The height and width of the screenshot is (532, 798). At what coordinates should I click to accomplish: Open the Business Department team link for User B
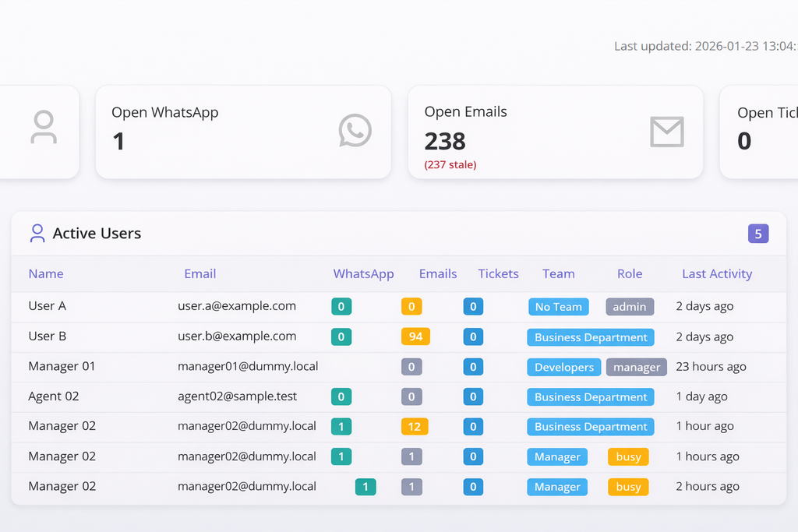click(x=590, y=336)
